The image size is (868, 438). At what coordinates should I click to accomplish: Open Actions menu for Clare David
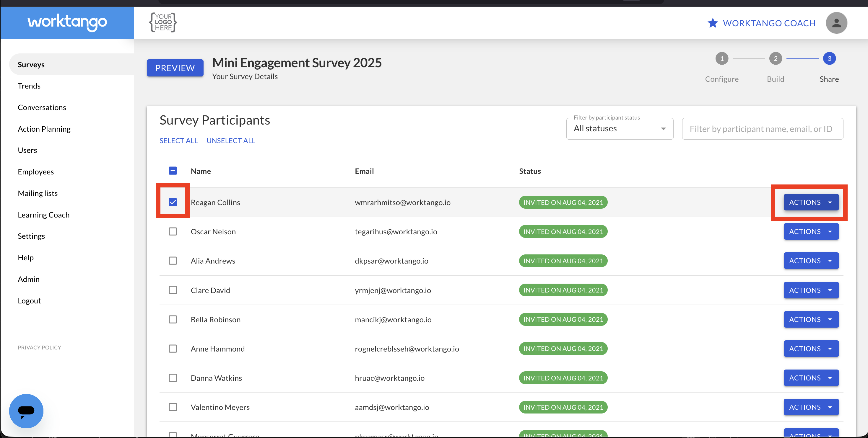(x=811, y=290)
